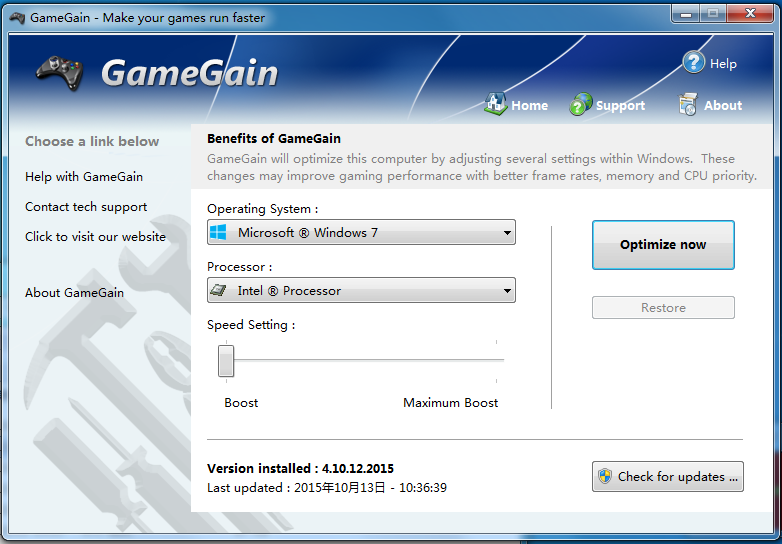Click the Help question mark icon
The height and width of the screenshot is (544, 782).
coord(694,62)
